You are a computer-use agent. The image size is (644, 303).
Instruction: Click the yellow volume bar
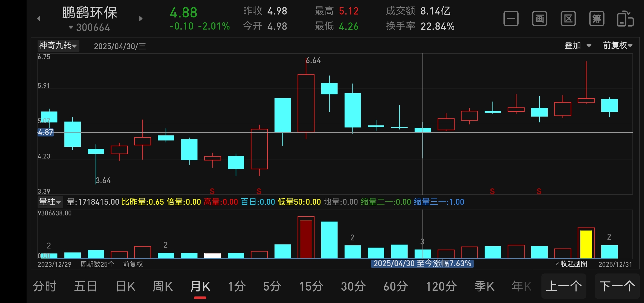coord(586,244)
